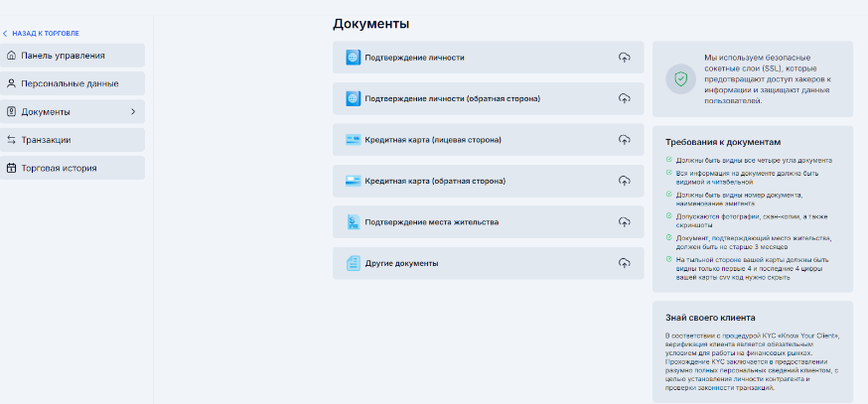The width and height of the screenshot is (868, 404).
Task: Click card icon beside Кредитная карта (лицевая сторона)
Action: (354, 140)
